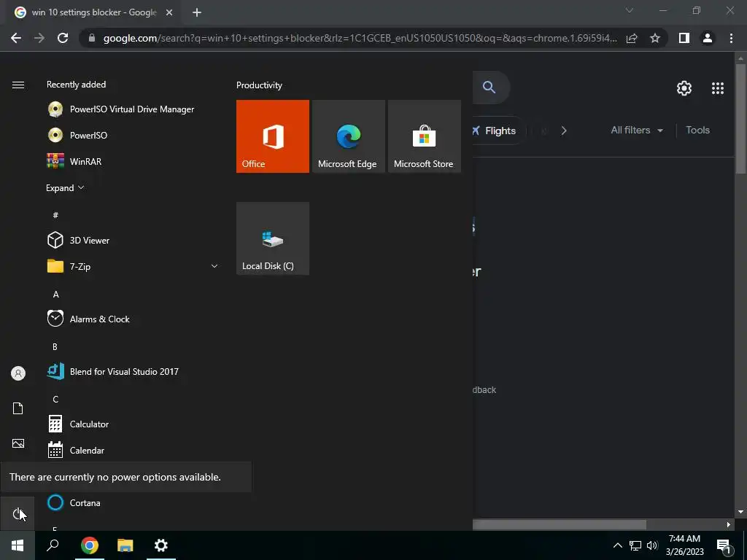Click the Microsoft Store tile
The image size is (747, 560).
coord(425,136)
